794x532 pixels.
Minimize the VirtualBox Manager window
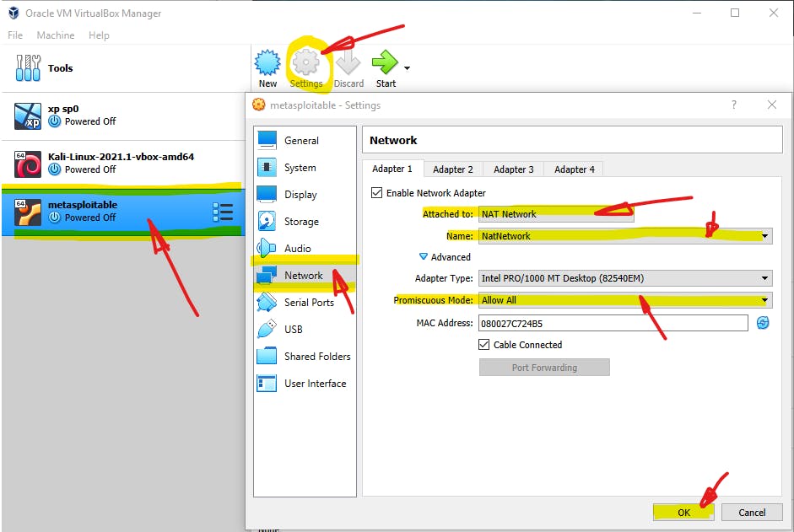click(x=697, y=13)
